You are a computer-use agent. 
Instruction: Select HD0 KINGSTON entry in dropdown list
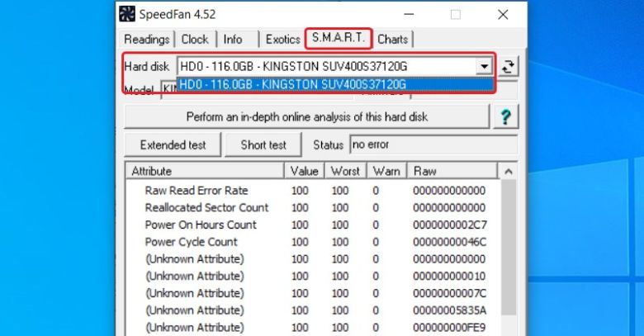pyautogui.click(x=335, y=84)
